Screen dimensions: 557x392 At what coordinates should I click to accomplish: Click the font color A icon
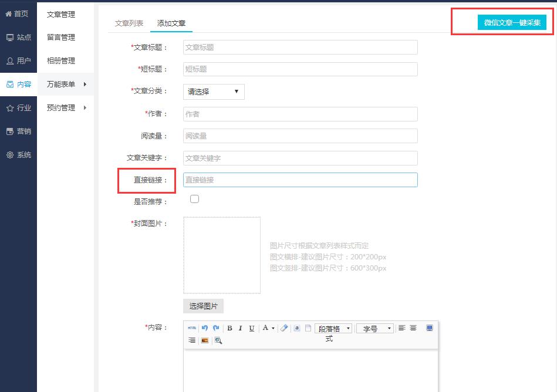[x=265, y=327]
